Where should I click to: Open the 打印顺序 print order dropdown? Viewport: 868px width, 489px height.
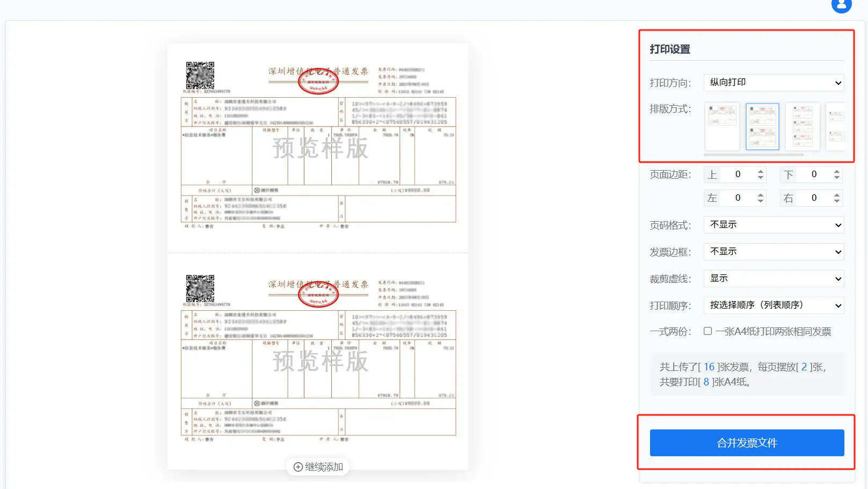point(774,305)
